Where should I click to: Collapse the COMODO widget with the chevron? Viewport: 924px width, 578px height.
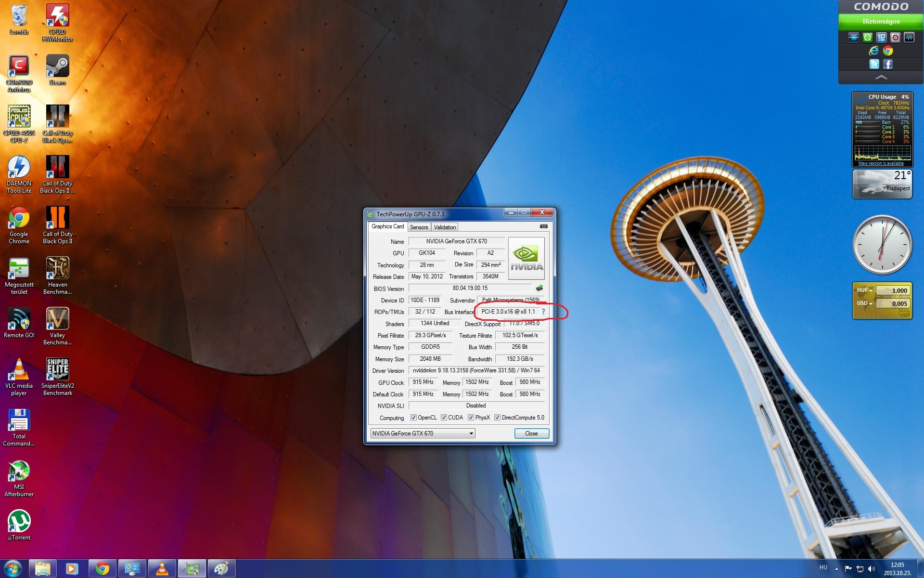coord(881,77)
